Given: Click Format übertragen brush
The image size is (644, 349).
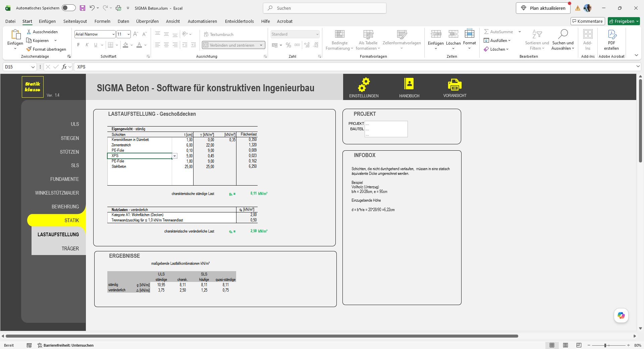Looking at the screenshot, I should (46, 49).
